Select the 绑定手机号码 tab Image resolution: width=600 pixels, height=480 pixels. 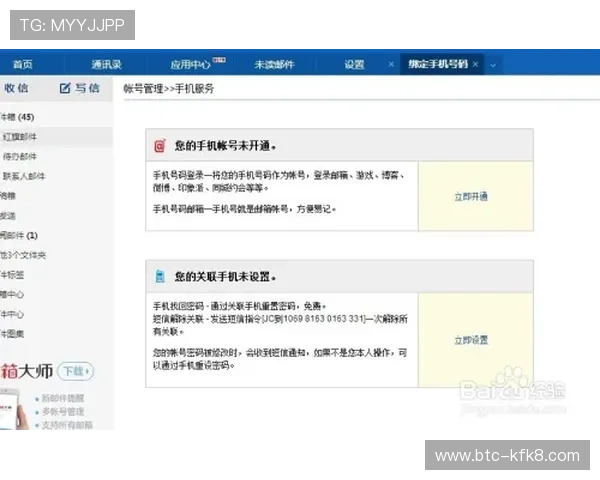tap(438, 64)
